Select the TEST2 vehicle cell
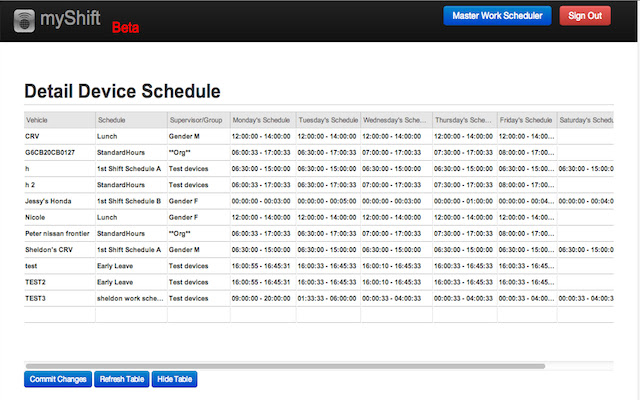Image resolution: width=640 pixels, height=400 pixels. click(60, 282)
